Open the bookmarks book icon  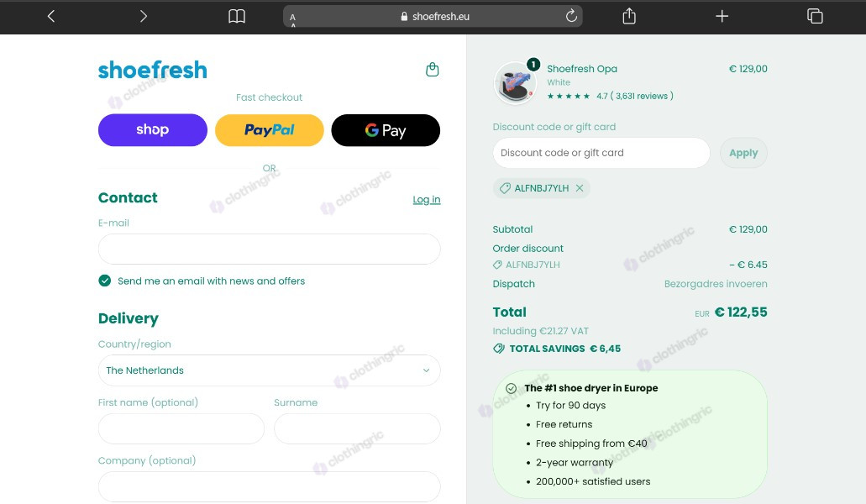(x=237, y=17)
